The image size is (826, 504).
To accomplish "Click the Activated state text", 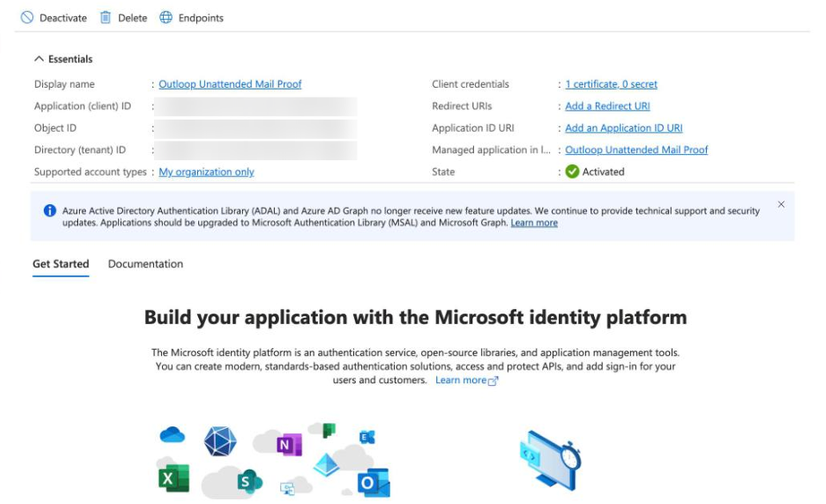I will 603,172.
